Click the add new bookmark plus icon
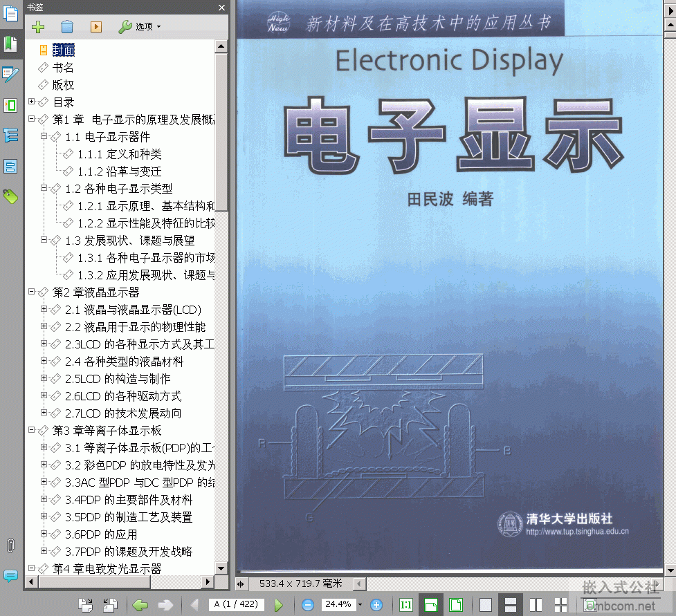 pos(37,27)
